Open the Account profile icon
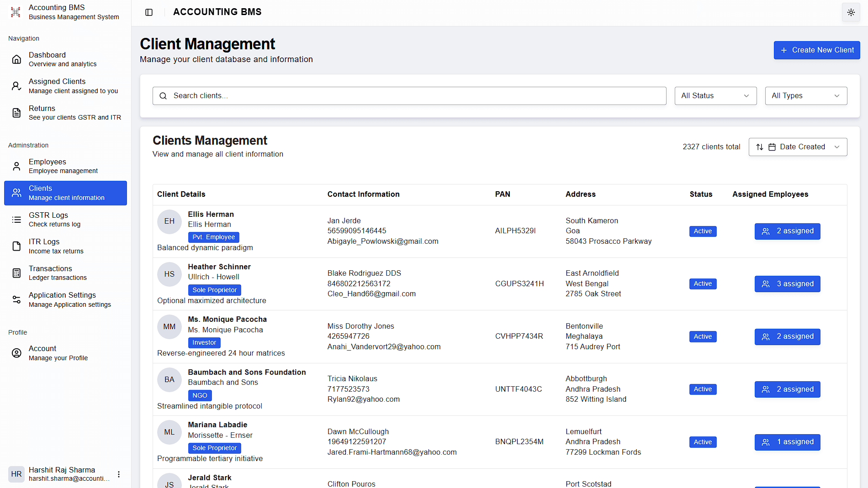 coord(16,352)
